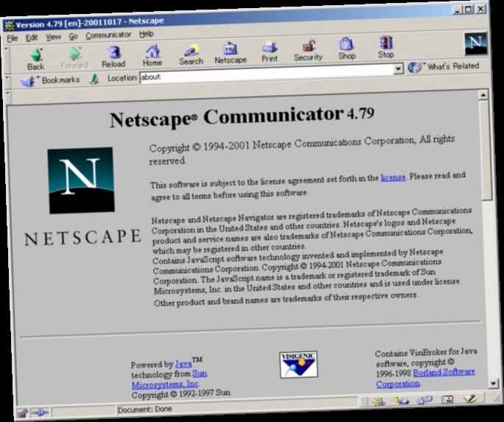Click the online/offline connection plug icon
Image resolution: width=504 pixels, height=422 pixels.
point(40,412)
